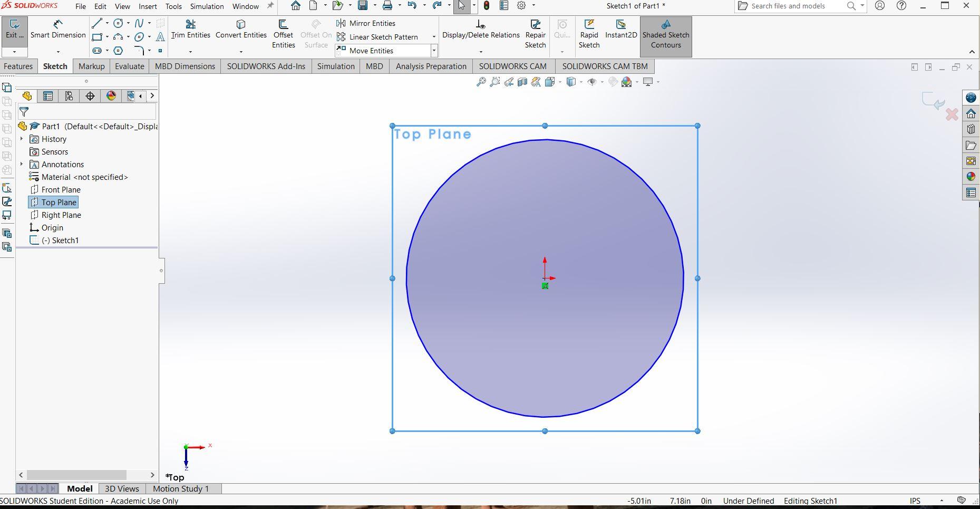Toggle the Select cursor tool
This screenshot has width=980, height=509.
pos(461,6)
